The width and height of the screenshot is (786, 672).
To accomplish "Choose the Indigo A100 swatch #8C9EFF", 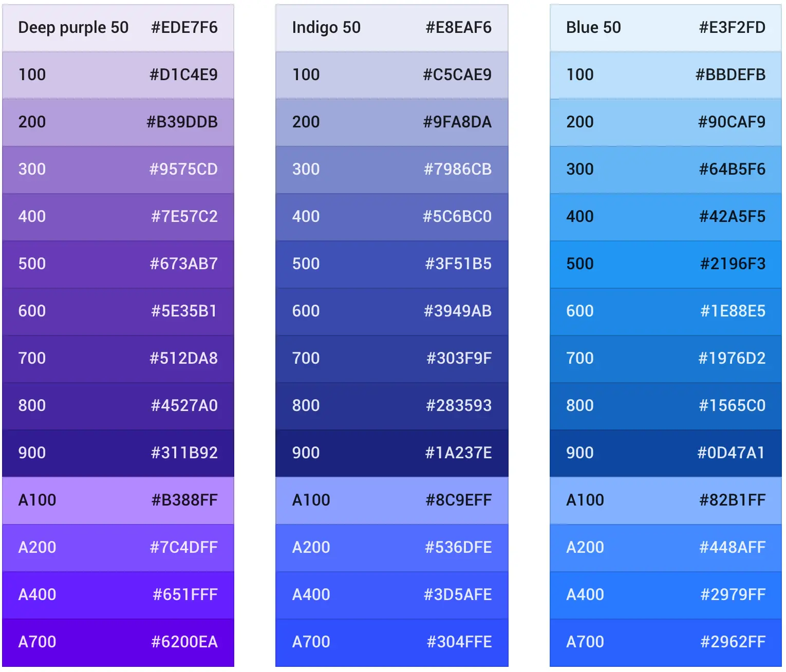I will (x=392, y=500).
